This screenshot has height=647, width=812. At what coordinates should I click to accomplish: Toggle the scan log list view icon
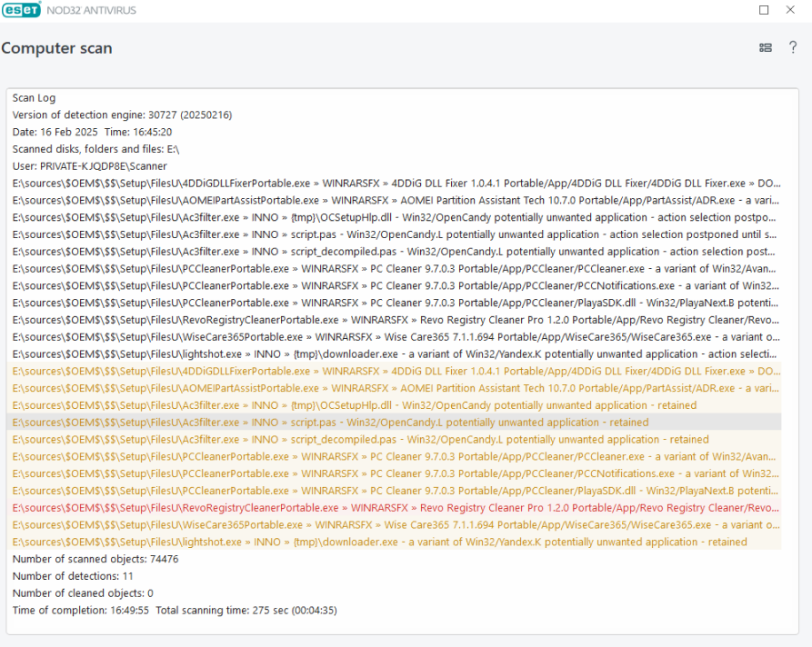[x=766, y=47]
